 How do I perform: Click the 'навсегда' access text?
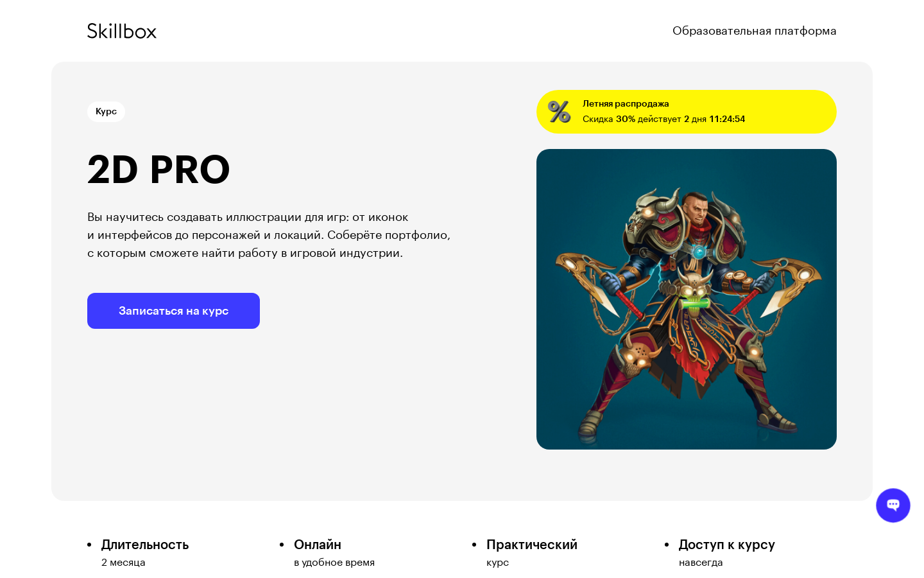coord(701,563)
